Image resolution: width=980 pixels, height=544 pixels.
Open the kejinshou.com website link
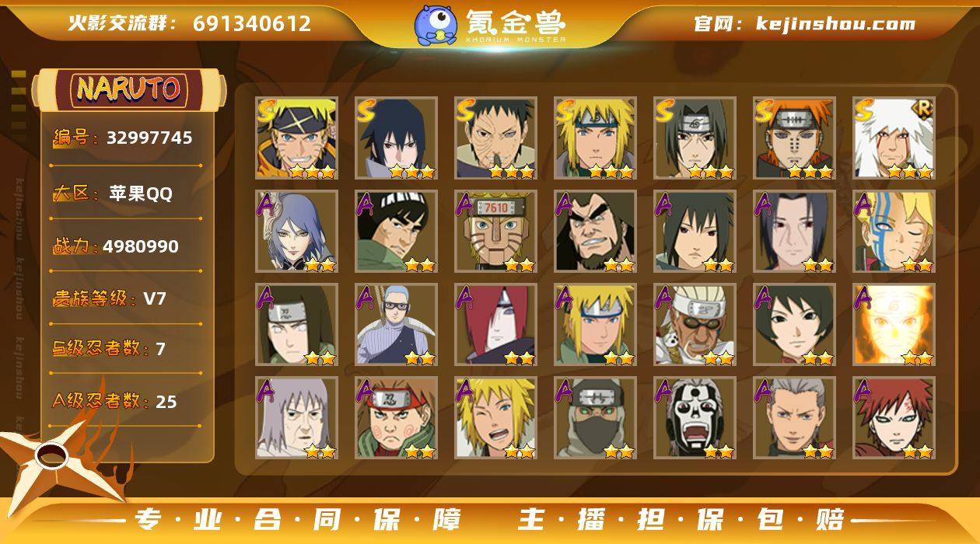click(x=836, y=23)
